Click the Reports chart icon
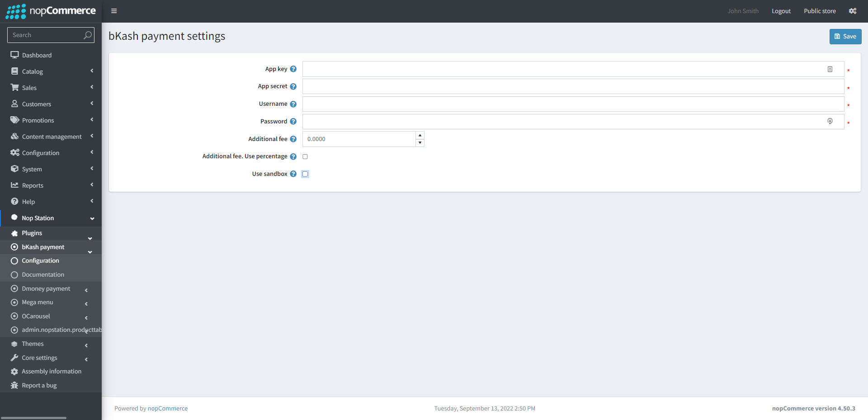Image resolution: width=868 pixels, height=420 pixels. (14, 185)
